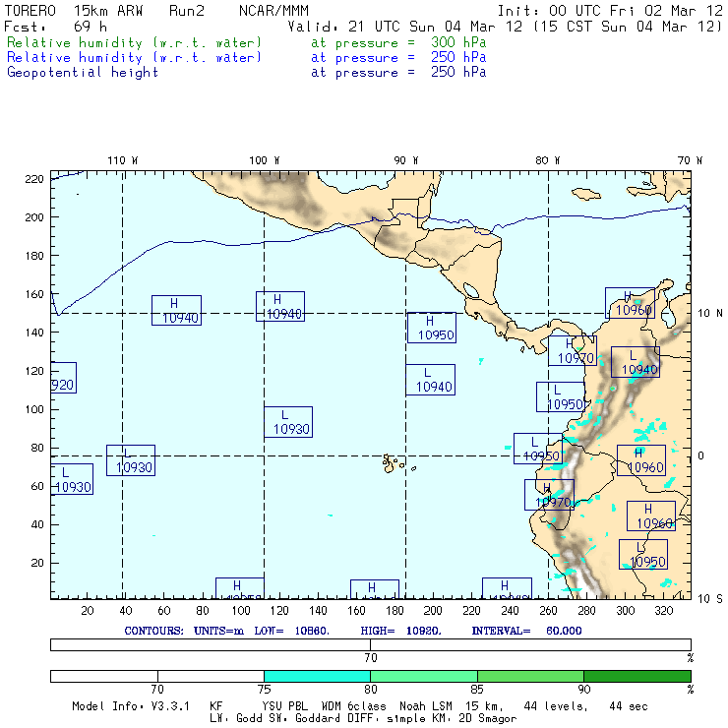Click the 'INTERVAL= 60.000' contour text

click(527, 631)
